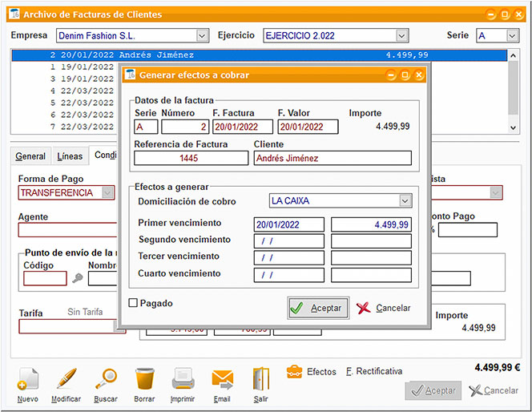Expand Domiciliación de cobro LA CAIXA dropdown
Screen dimensions: 532x412
[x=405, y=200]
